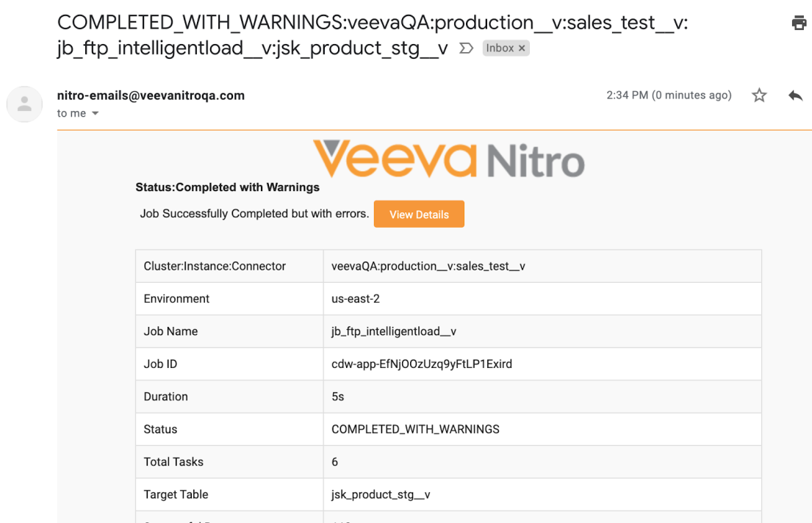This screenshot has width=812, height=523.
Task: Select the Job ID value cdw-app-EfNjOOzUzq9yFtLP1Exird
Action: (422, 364)
